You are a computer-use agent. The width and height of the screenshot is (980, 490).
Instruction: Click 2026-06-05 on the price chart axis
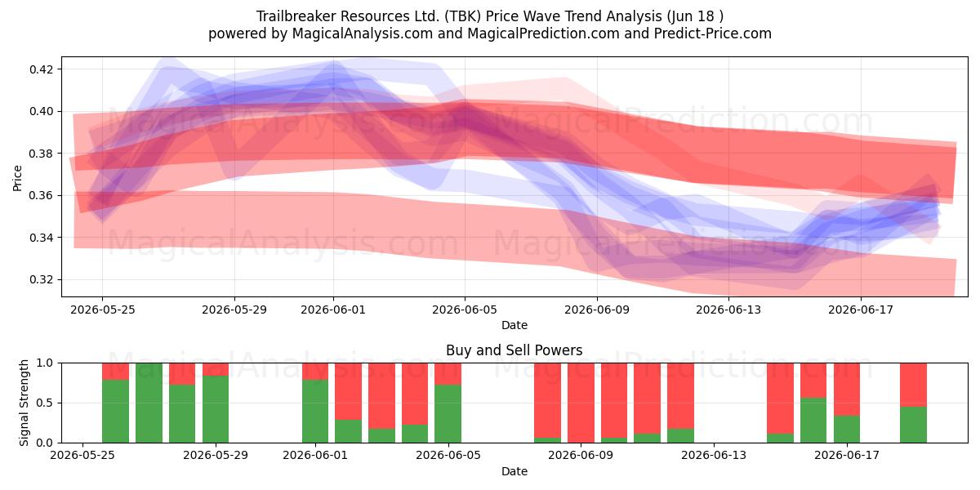click(465, 310)
